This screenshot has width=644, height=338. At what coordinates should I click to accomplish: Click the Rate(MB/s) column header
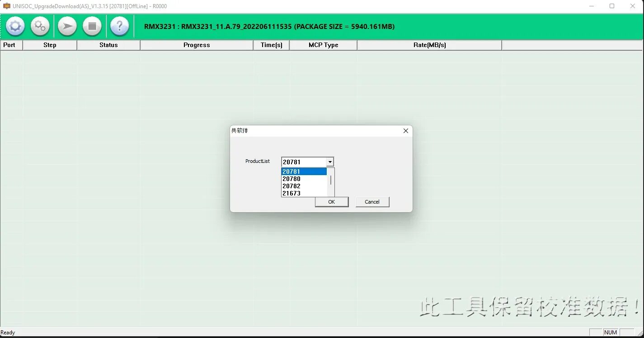point(429,45)
